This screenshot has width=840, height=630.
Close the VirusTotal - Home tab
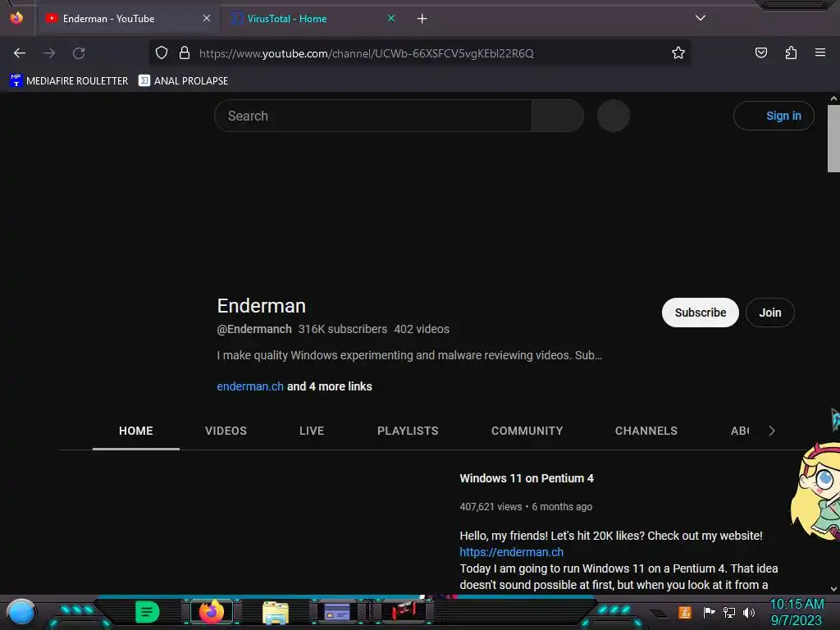(391, 18)
